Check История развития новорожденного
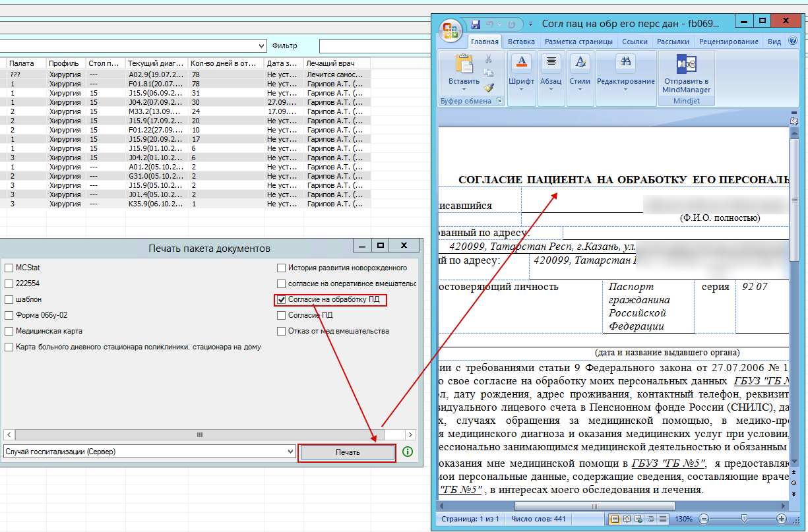Image resolution: width=808 pixels, height=532 pixels. tap(282, 268)
